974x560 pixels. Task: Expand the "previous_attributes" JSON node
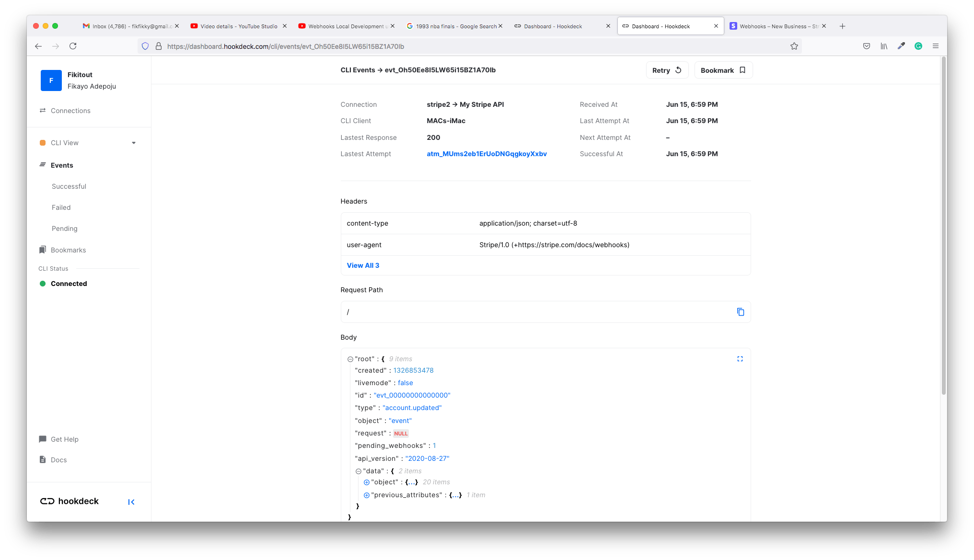367,495
